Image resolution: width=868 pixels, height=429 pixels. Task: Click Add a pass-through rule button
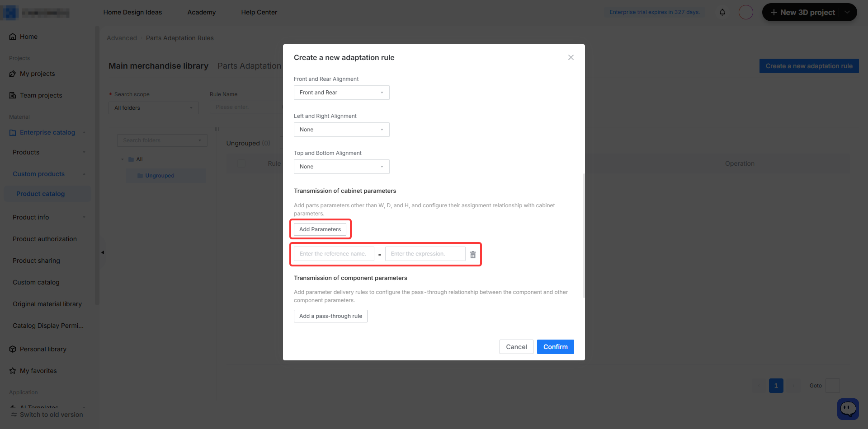click(330, 316)
